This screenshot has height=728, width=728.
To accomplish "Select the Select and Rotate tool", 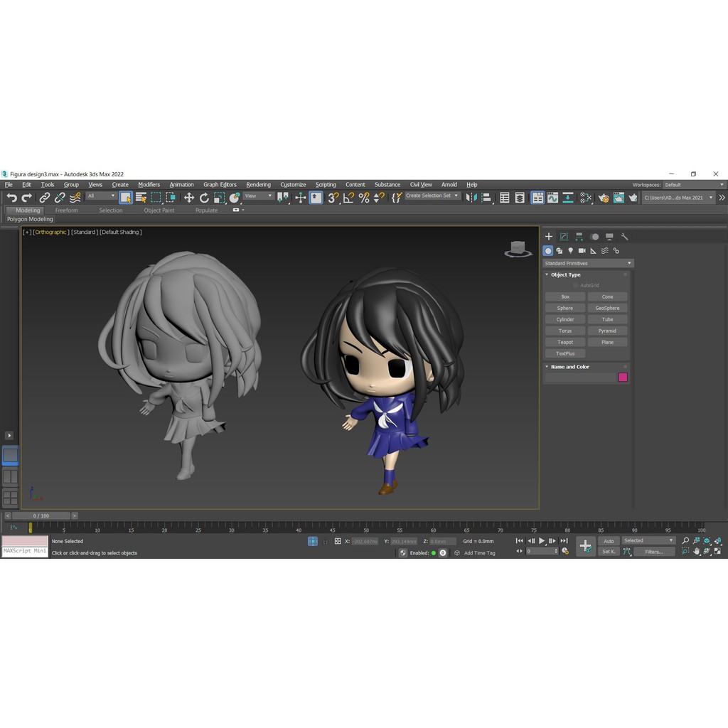I will click(x=205, y=197).
